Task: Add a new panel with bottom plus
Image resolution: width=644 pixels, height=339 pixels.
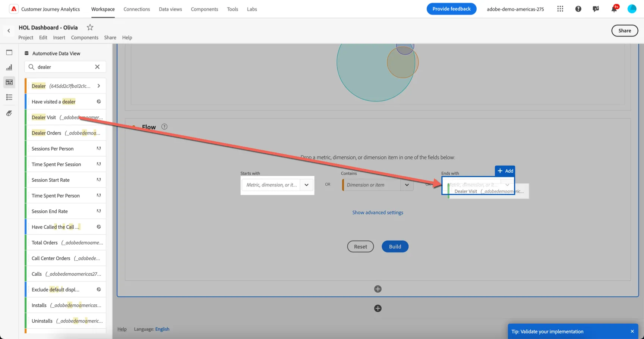Action: point(378,308)
